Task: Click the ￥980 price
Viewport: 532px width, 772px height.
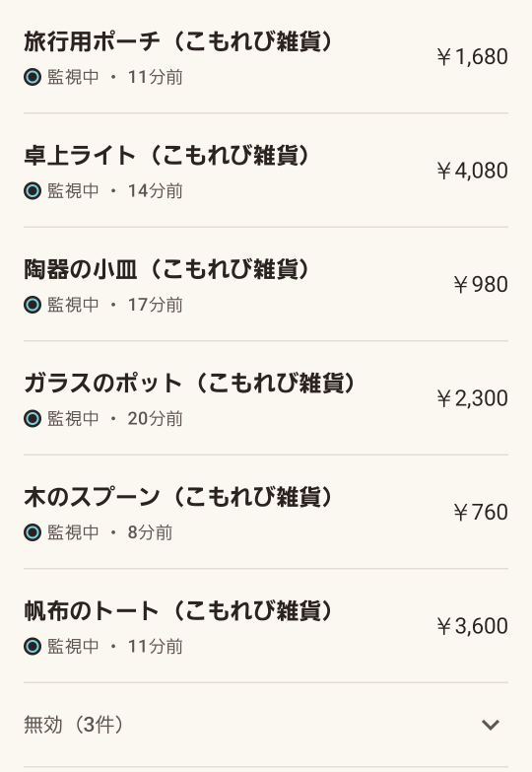Action: click(481, 285)
